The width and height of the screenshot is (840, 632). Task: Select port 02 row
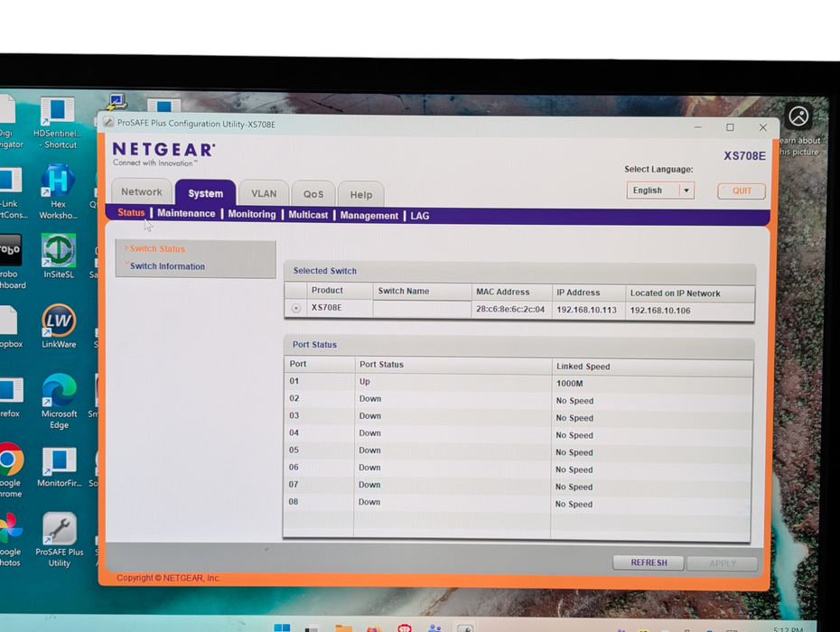click(518, 400)
